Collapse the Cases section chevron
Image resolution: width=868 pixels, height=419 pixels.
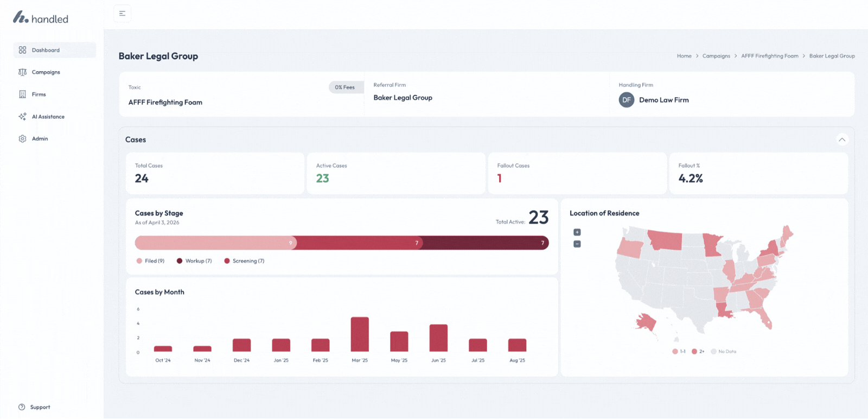pyautogui.click(x=842, y=140)
